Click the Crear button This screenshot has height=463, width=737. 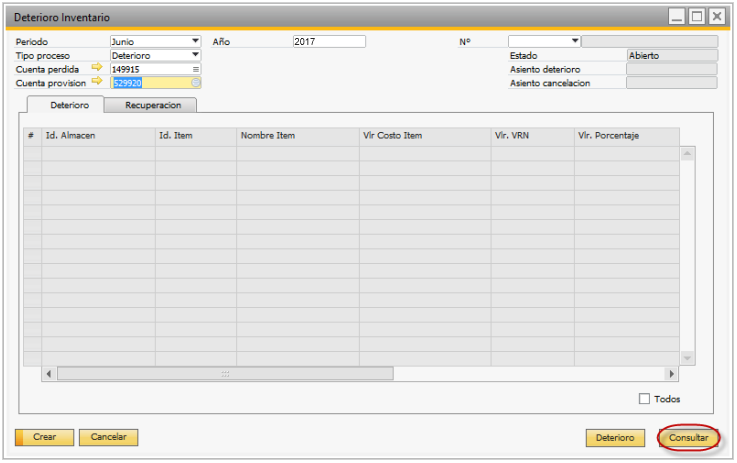pos(44,437)
